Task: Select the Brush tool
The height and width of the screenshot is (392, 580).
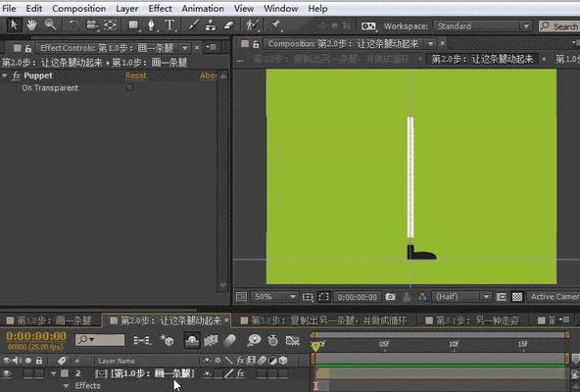Action: coord(193,25)
